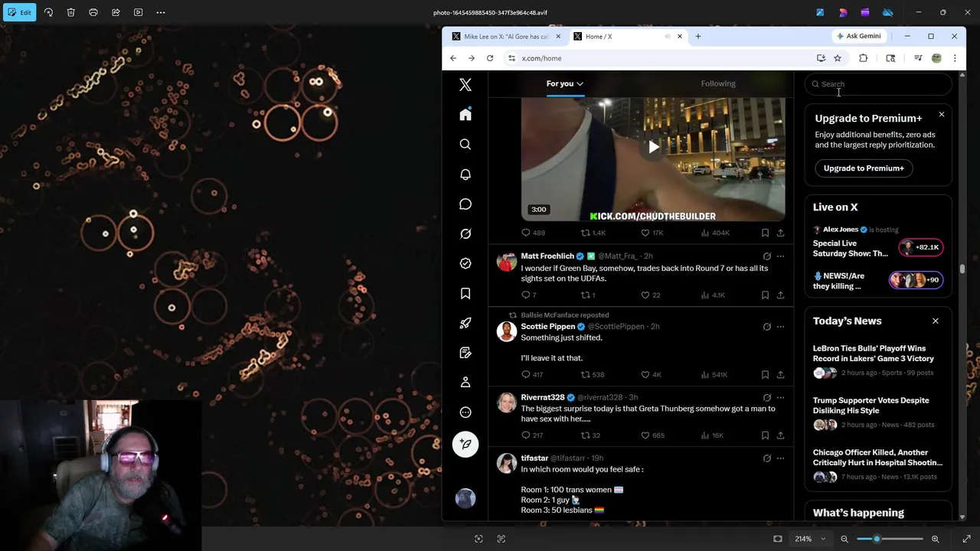Viewport: 980px width, 551px height.
Task: Reply to Matt Froehlich's post
Action: (526, 295)
